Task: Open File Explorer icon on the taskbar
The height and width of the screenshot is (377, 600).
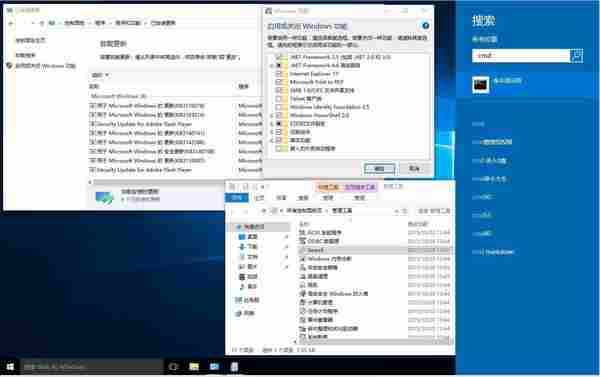Action: pos(194,367)
